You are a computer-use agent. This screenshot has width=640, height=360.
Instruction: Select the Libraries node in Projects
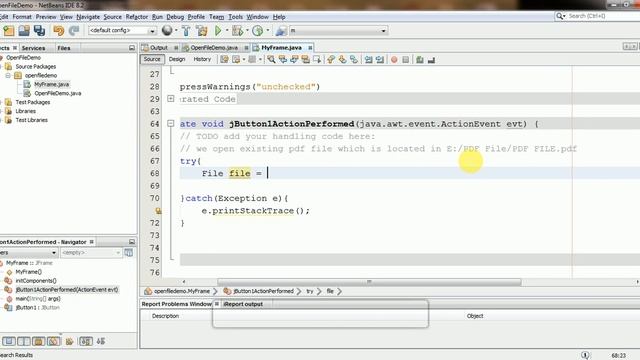[x=25, y=111]
